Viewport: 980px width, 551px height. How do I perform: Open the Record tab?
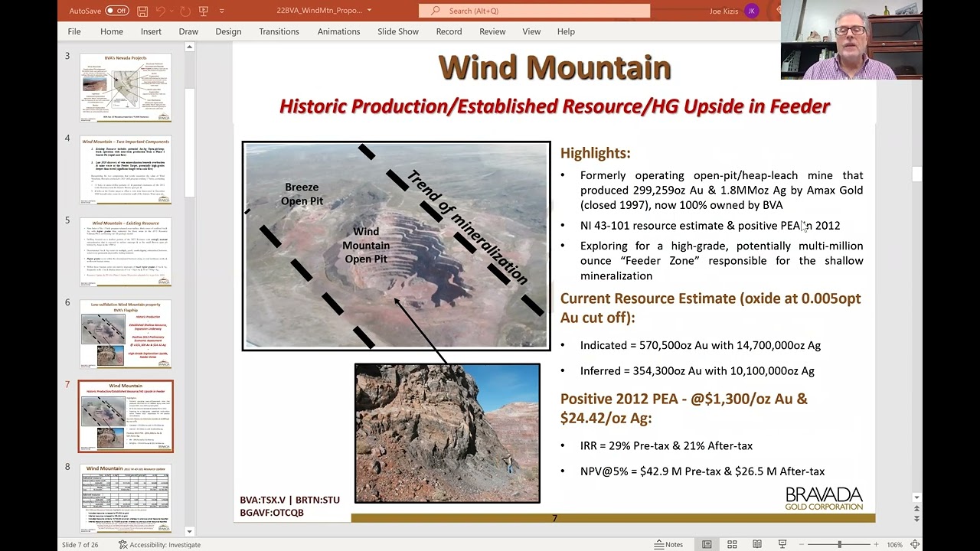tap(449, 31)
